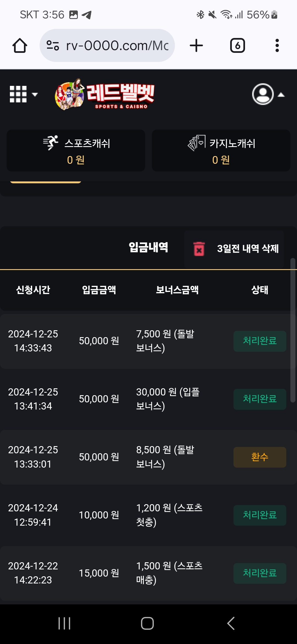Click 처리완료 badge for 14:33:43 deposit
Image resolution: width=297 pixels, height=644 pixels.
[x=260, y=341]
